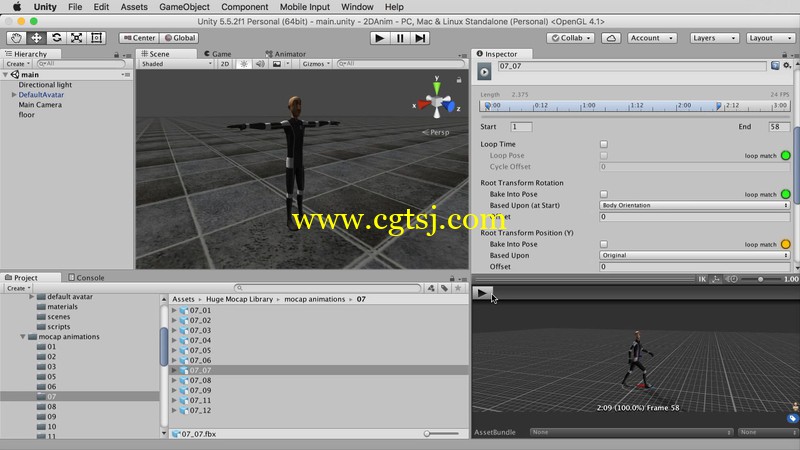Click the clip end marker on timeline
Viewport: 800px width, 450px height.
(718, 106)
